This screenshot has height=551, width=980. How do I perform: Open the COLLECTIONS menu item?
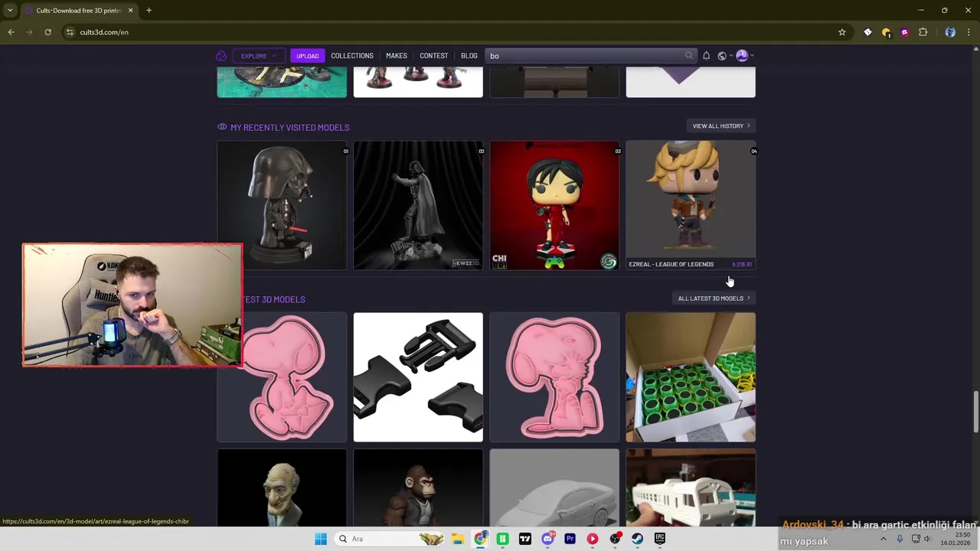pos(352,56)
